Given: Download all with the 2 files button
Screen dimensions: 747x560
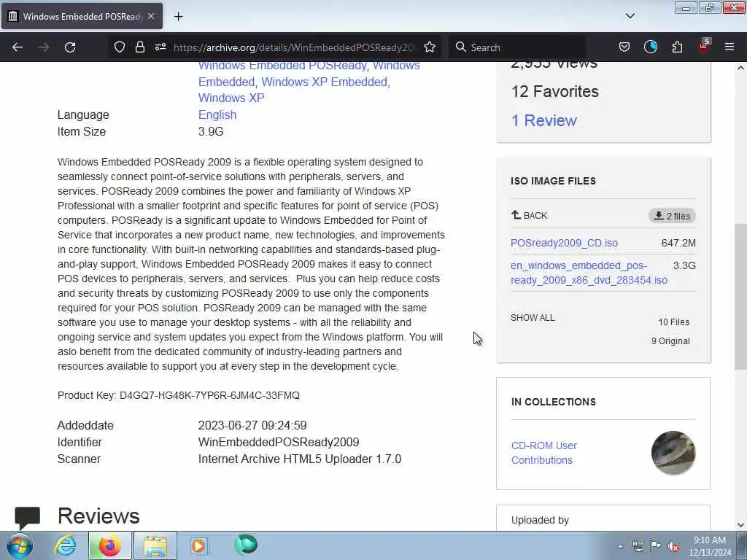Looking at the screenshot, I should 672,216.
